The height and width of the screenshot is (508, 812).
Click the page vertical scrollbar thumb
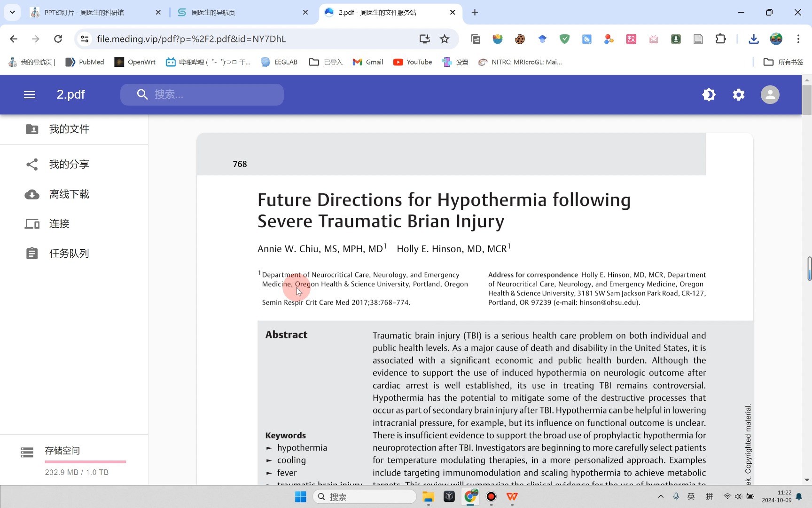807,100
